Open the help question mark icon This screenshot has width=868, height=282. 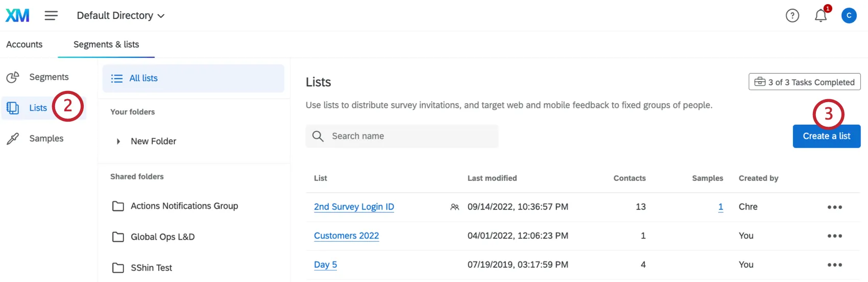click(792, 16)
